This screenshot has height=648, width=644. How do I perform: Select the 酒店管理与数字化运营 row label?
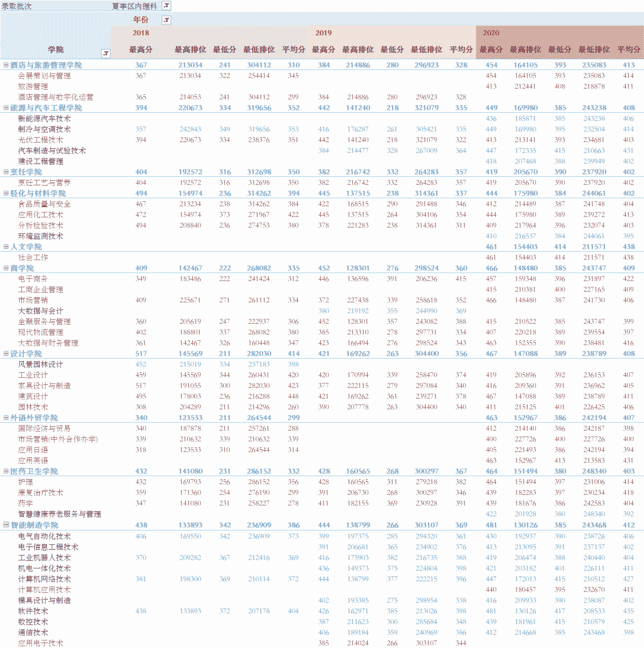[x=56, y=97]
